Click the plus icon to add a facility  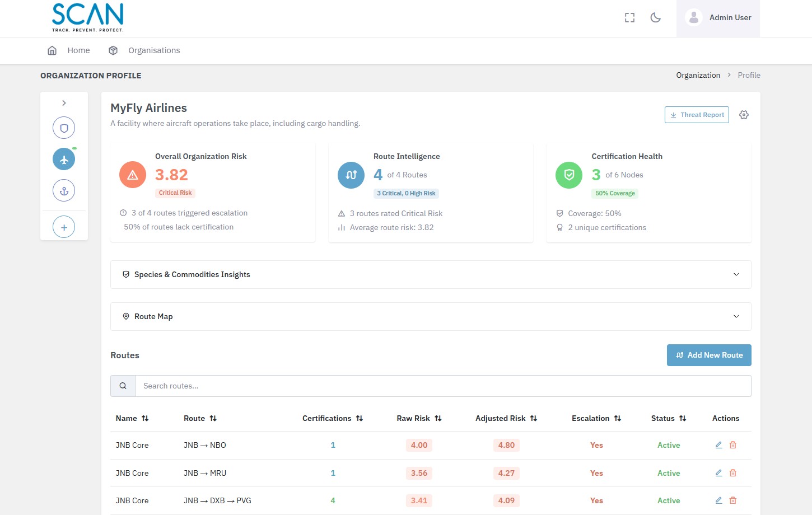click(63, 226)
